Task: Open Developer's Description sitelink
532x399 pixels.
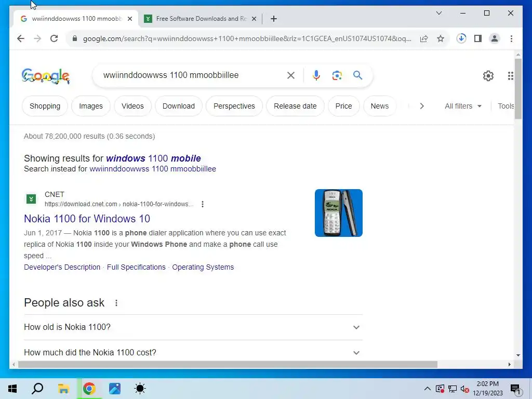Action: [62, 267]
